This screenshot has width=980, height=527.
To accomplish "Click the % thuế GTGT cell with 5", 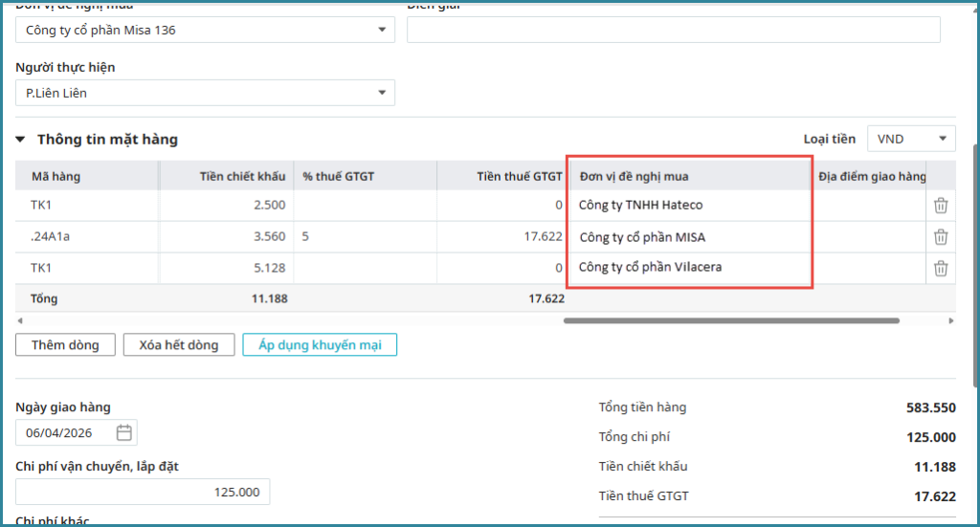I will 365,236.
